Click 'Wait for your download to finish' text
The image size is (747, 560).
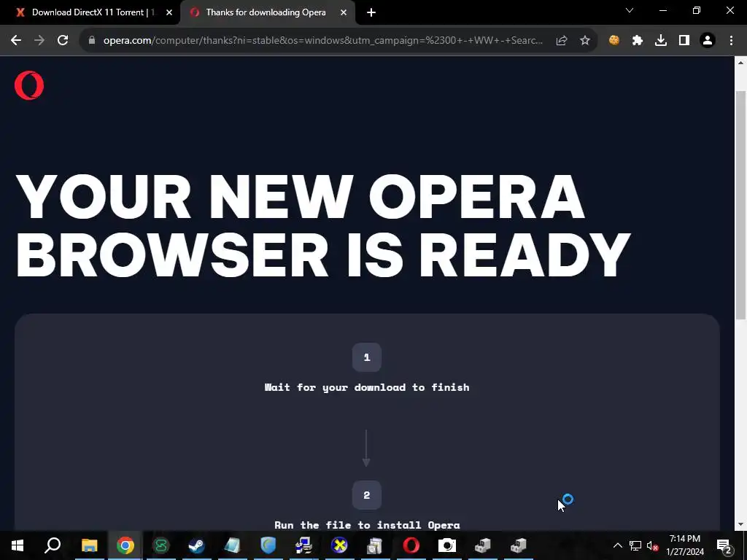367,387
